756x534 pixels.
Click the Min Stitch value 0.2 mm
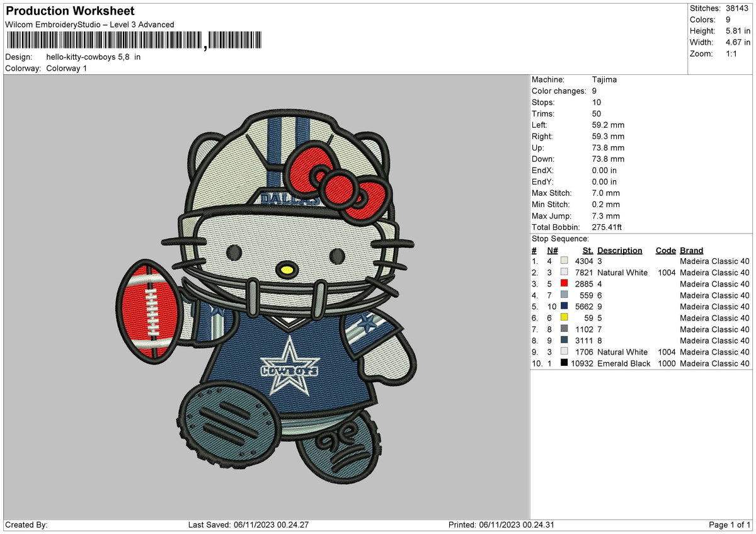pos(606,205)
